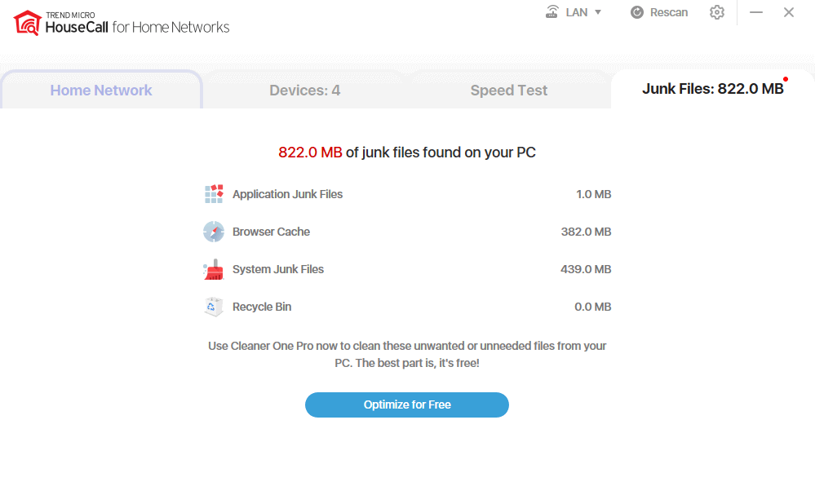Click the Browser Cache compass icon

coord(214,232)
